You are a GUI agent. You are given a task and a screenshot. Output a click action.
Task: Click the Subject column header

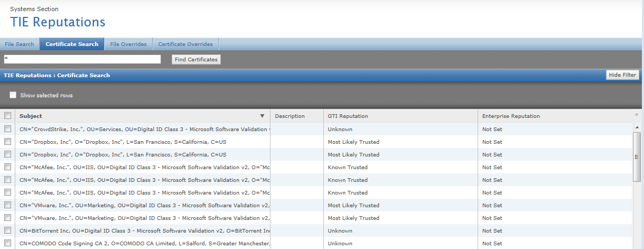(x=143, y=116)
